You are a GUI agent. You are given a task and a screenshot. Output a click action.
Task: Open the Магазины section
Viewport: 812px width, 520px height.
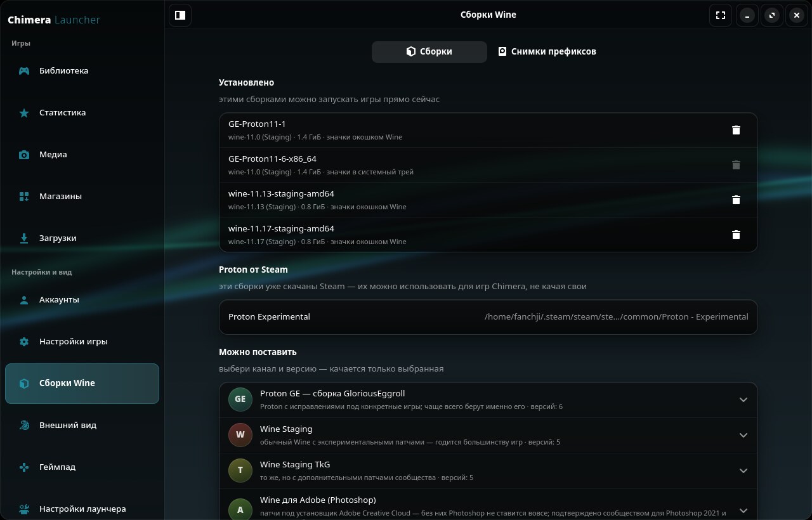pyautogui.click(x=82, y=197)
